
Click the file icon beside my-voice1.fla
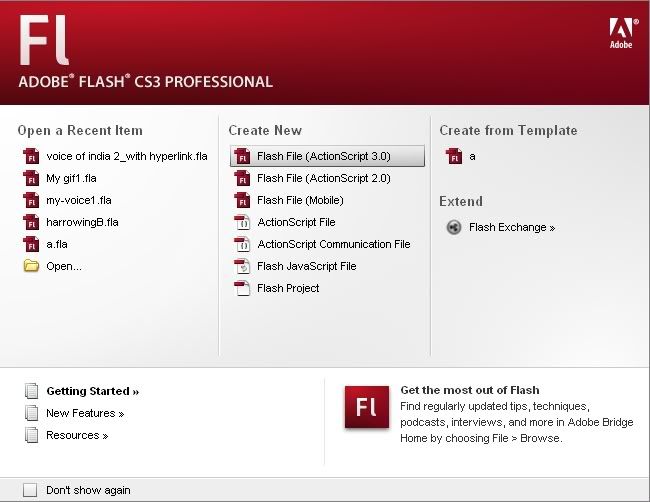pyautogui.click(x=31, y=200)
